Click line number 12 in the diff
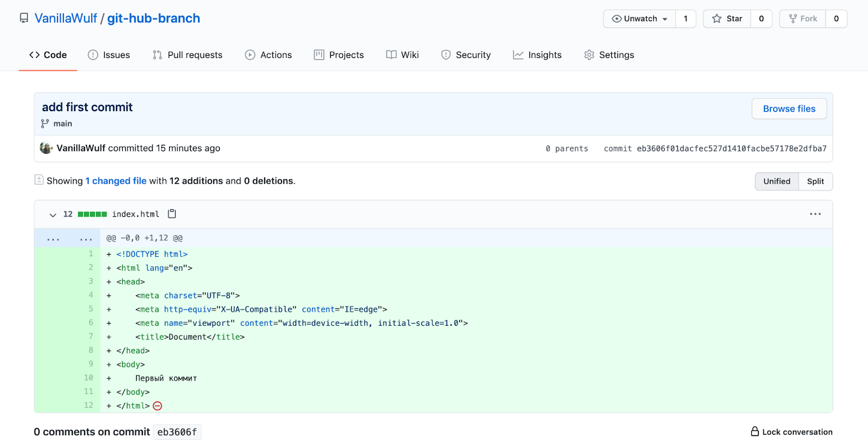The image size is (868, 446). pyautogui.click(x=88, y=405)
